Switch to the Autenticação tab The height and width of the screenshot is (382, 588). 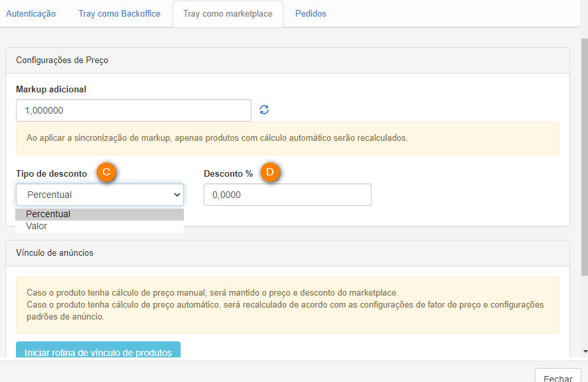[x=31, y=14]
